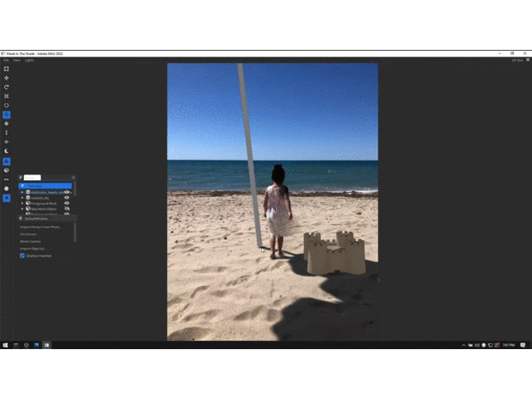Click the cube icon in left toolbar
The image size is (532, 399).
pyautogui.click(x=7, y=170)
